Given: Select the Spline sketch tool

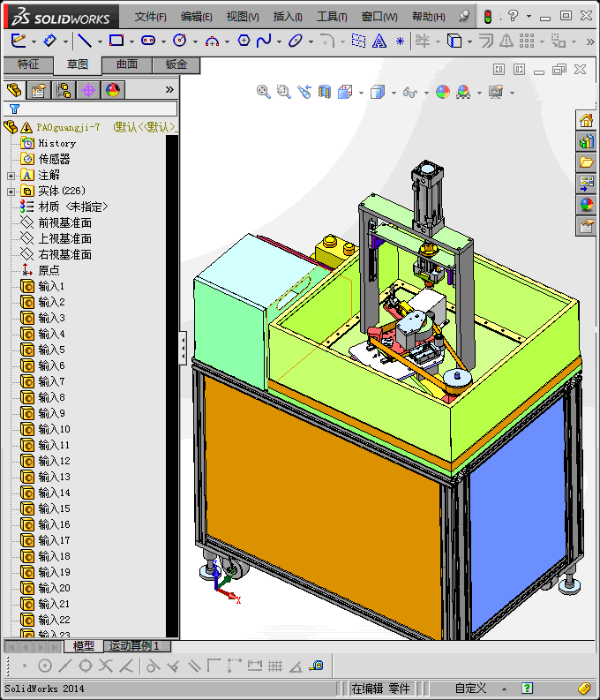Looking at the screenshot, I should 263,41.
